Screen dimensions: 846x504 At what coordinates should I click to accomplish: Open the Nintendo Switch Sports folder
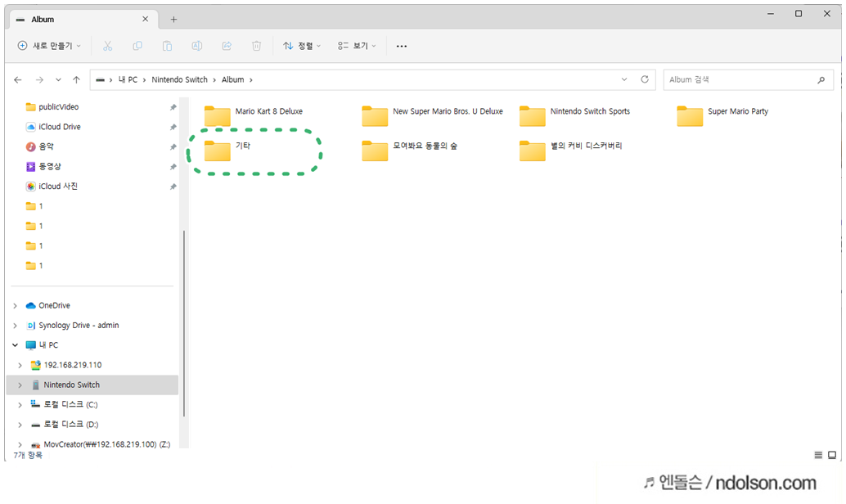(x=574, y=115)
